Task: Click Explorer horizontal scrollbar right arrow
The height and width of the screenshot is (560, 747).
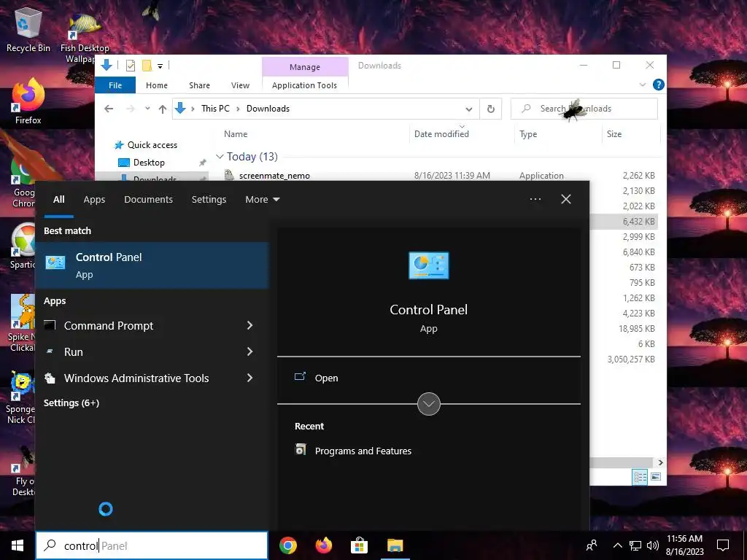Action: 660,462
